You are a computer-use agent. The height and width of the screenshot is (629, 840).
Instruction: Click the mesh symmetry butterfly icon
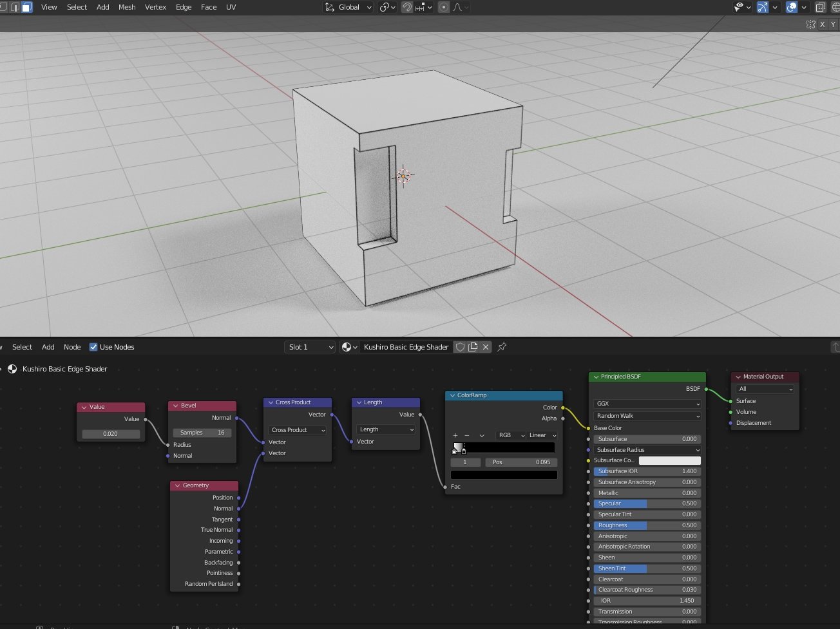810,24
